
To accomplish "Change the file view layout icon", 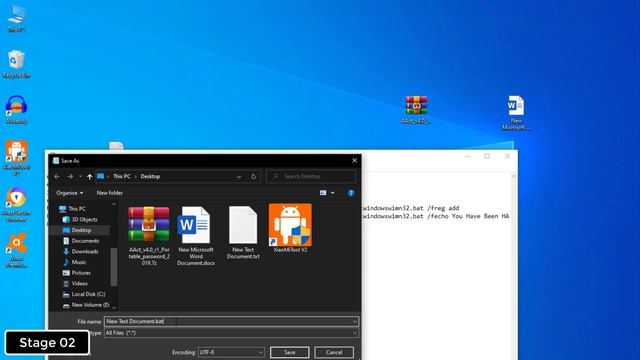I will point(323,193).
